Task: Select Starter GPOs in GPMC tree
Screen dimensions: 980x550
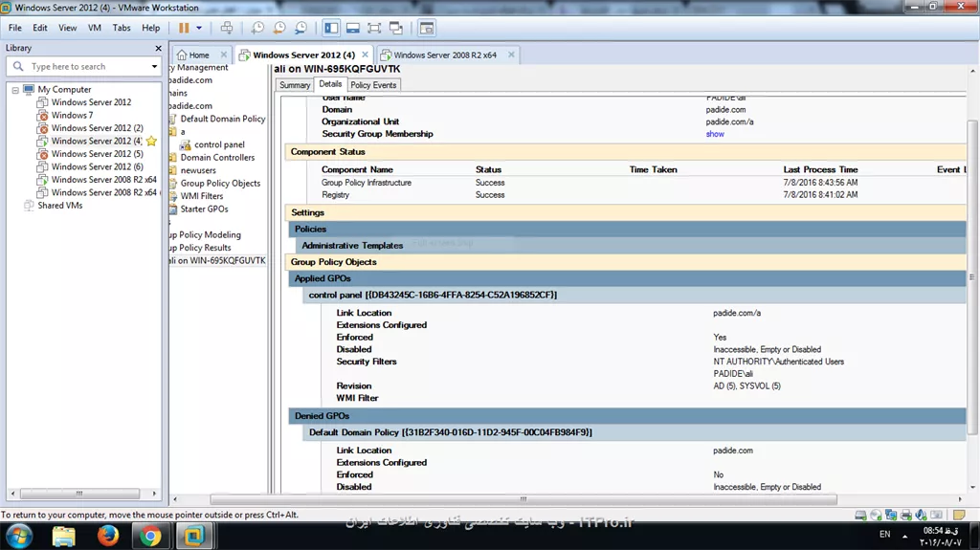Action: coord(205,209)
